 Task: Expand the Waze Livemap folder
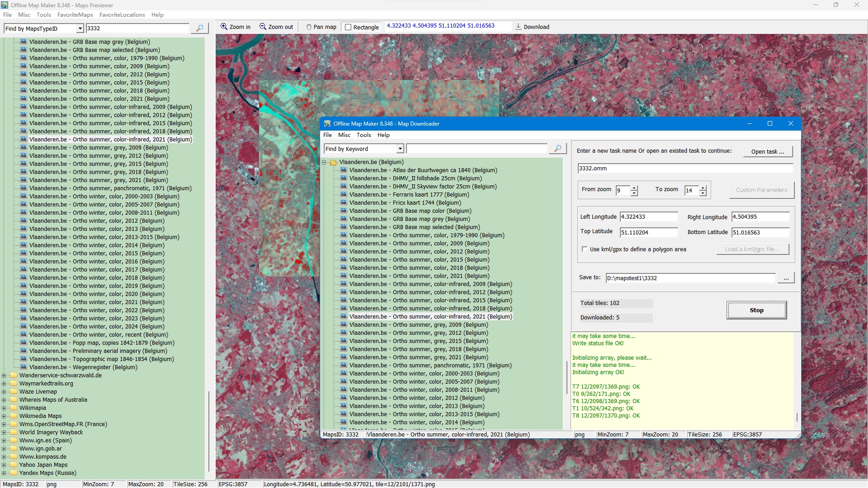tap(4, 392)
